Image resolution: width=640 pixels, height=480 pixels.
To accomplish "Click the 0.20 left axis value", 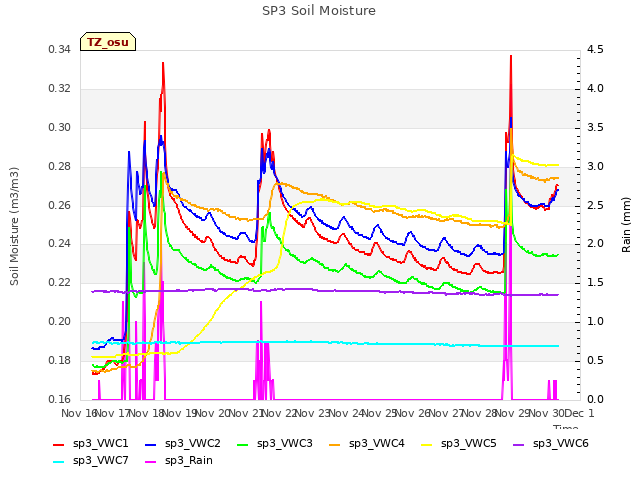I will (60, 322).
